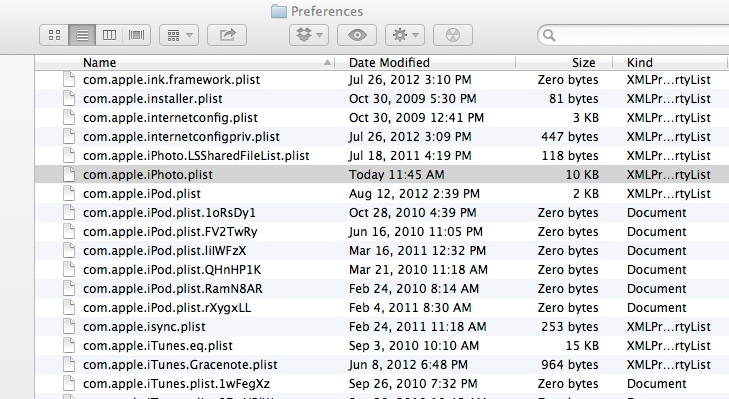Click document icon of com.apple.iTunes.eq.plist
The width and height of the screenshot is (729, 399).
pyautogui.click(x=69, y=346)
